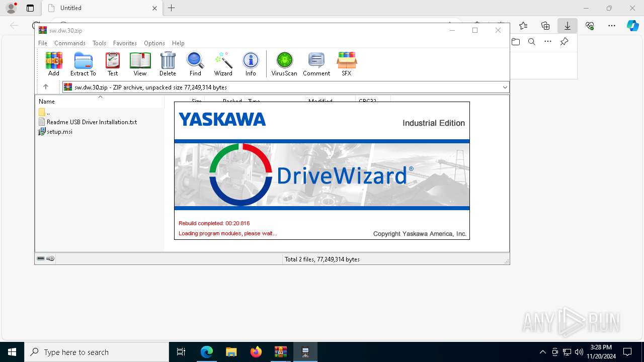Open Edge Collections icon

[x=545, y=26]
